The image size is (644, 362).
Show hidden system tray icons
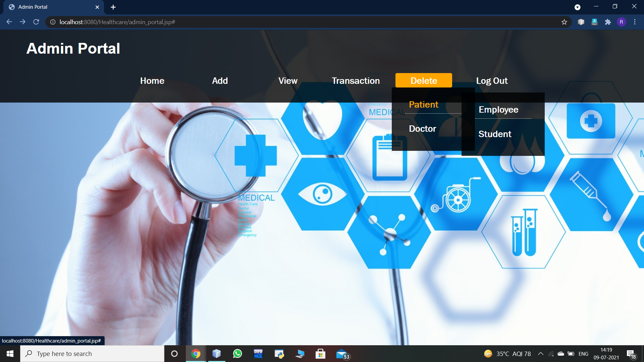[x=540, y=354]
